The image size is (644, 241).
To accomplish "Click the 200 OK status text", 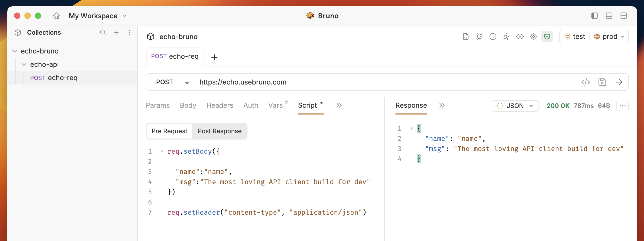I will pyautogui.click(x=558, y=106).
